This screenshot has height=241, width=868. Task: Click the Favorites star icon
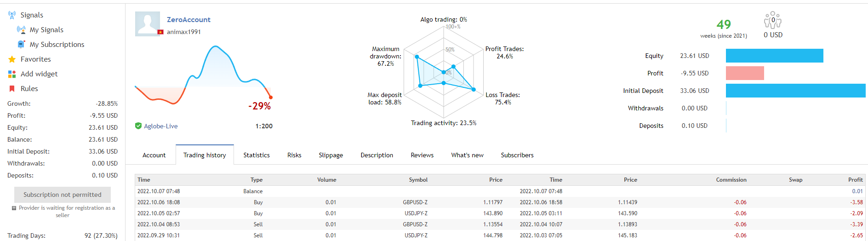(x=12, y=59)
